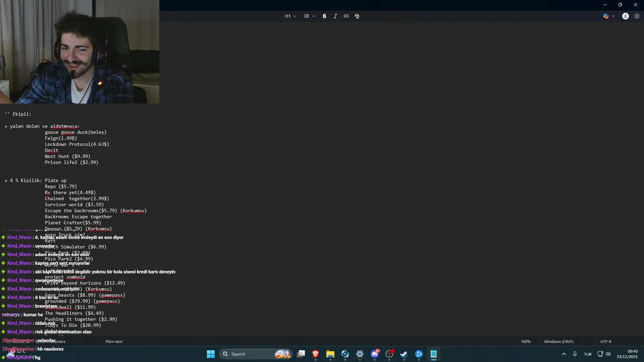Click the line 'Drive beyond horizons ($12.49)'
Screen dimensions: 644x362
click(85, 283)
